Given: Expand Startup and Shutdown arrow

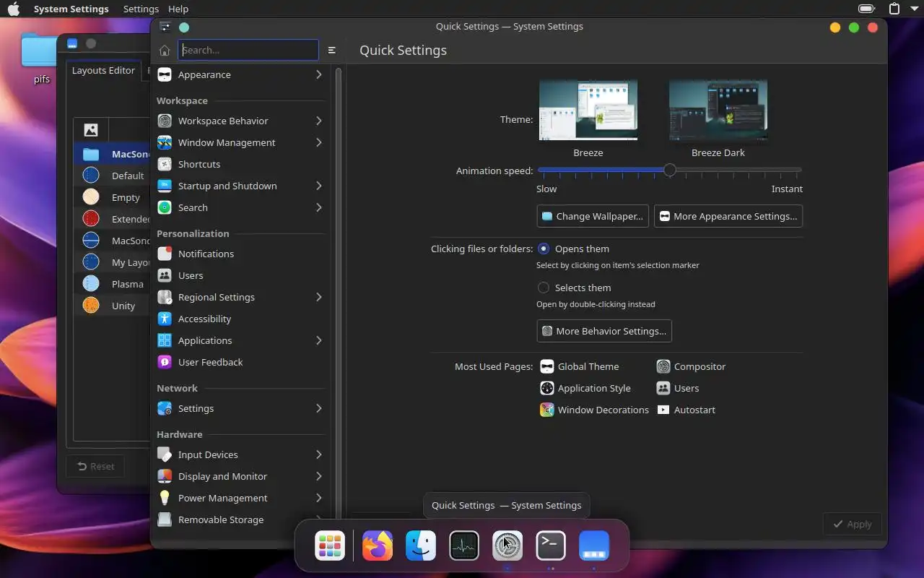Looking at the screenshot, I should [318, 186].
